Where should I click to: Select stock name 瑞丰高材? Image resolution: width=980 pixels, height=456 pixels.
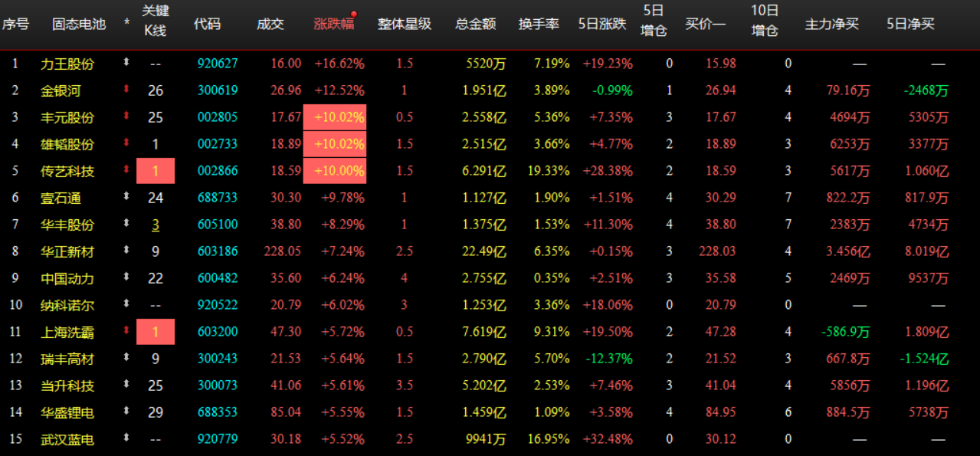[67, 359]
